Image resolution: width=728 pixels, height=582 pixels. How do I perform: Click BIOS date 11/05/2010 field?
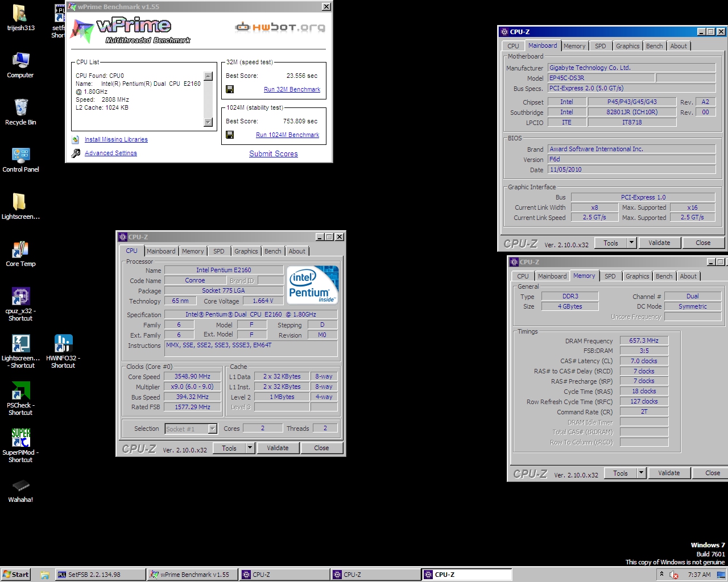[631, 169]
